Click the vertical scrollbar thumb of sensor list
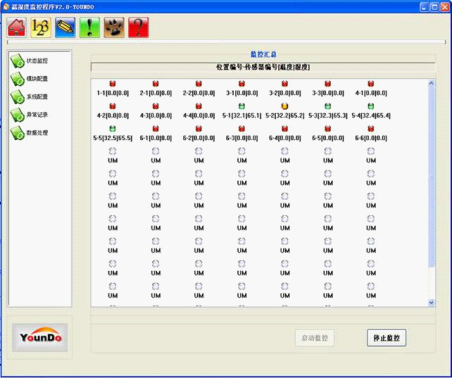The image size is (452, 378). click(x=431, y=177)
